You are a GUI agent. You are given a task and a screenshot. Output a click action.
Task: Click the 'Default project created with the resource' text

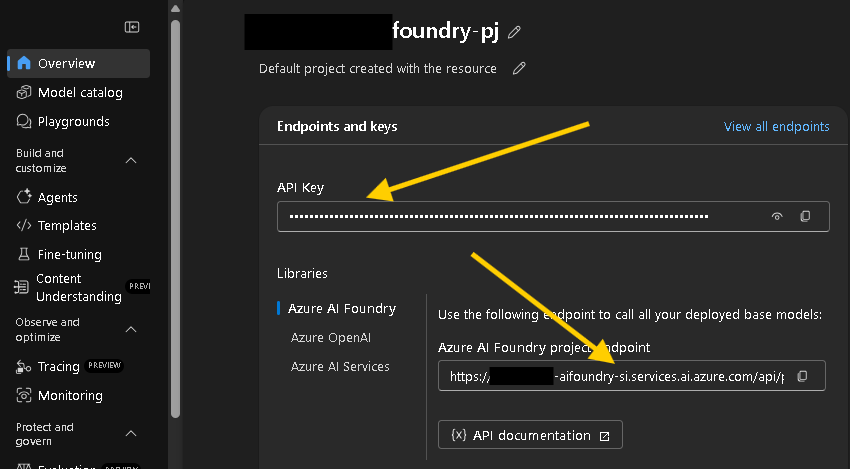[378, 68]
